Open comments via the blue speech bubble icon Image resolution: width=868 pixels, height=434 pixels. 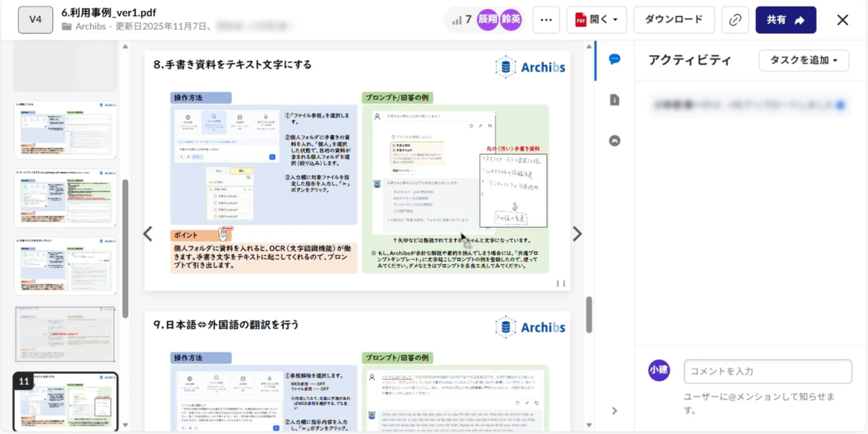[614, 59]
